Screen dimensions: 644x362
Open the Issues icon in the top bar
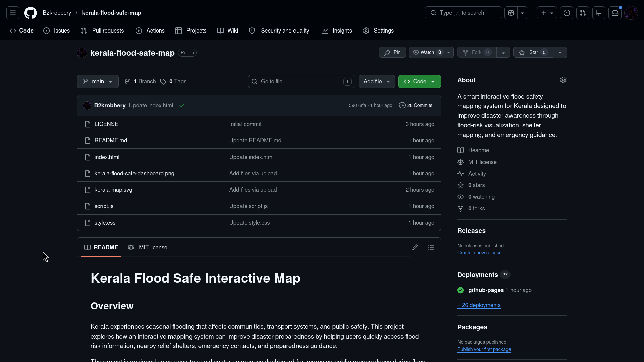click(567, 13)
